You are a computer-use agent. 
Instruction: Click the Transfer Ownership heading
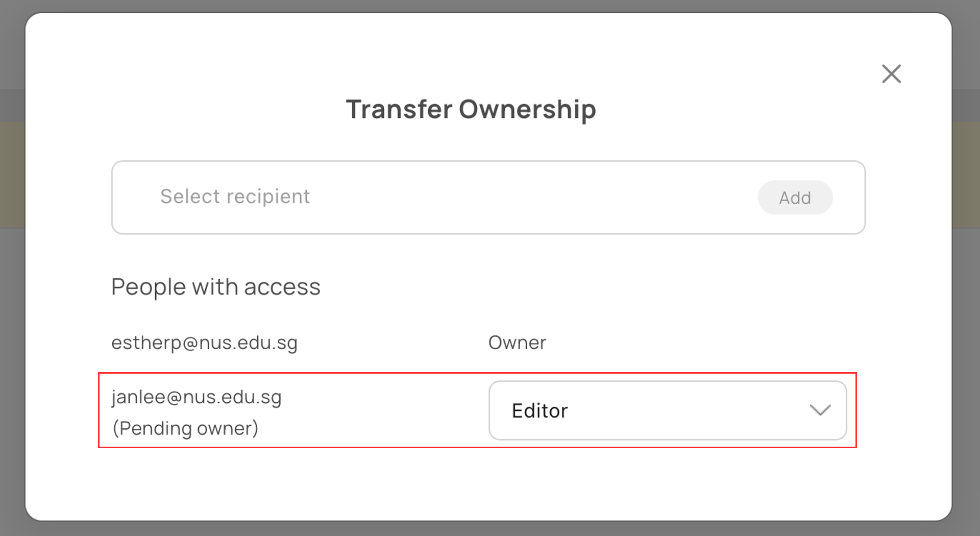coord(471,109)
